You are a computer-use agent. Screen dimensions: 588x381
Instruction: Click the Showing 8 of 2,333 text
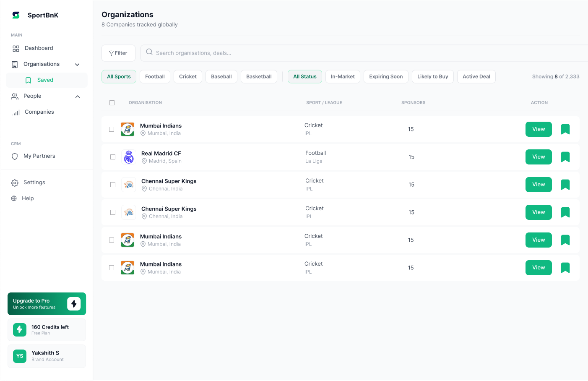click(556, 76)
